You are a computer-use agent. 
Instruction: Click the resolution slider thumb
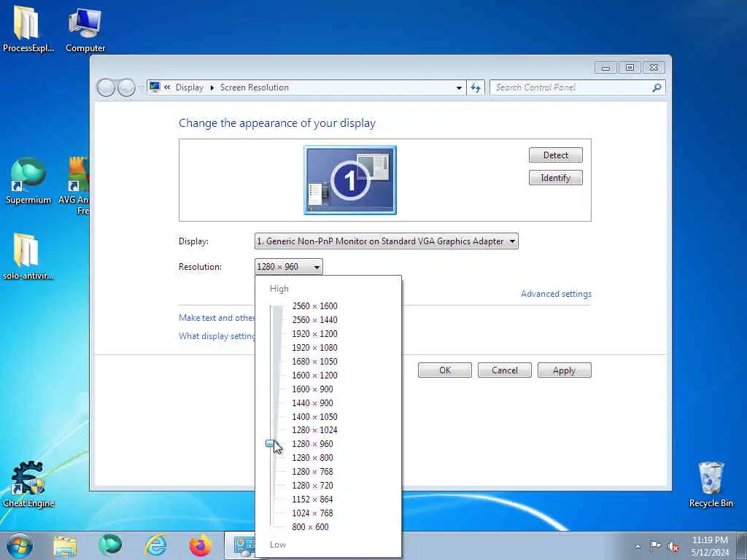[271, 444]
